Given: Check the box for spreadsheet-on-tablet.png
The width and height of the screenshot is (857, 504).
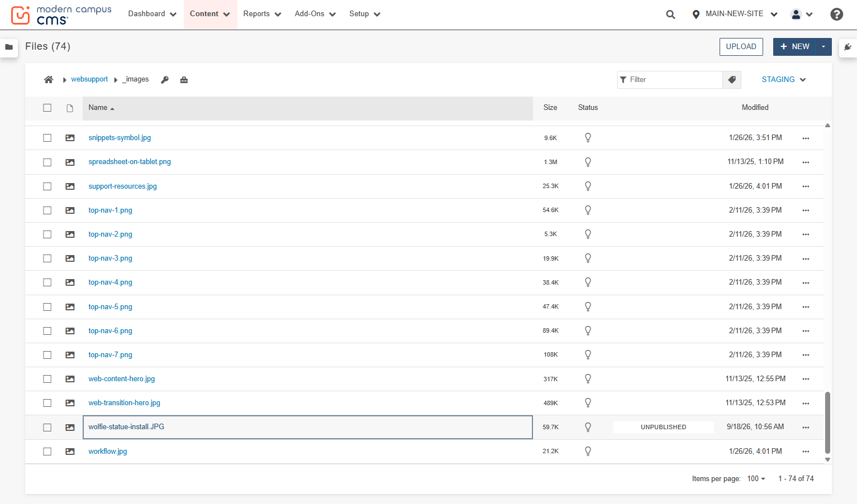Looking at the screenshot, I should click(x=47, y=162).
